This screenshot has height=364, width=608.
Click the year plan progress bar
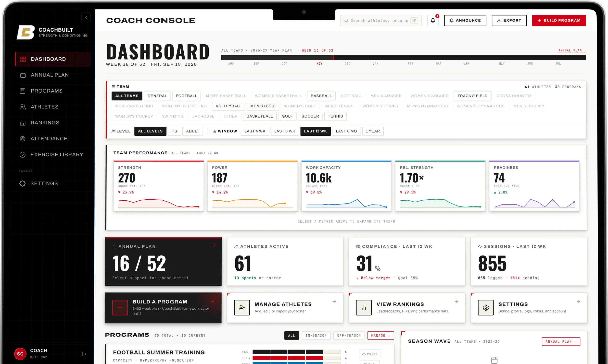(404, 58)
